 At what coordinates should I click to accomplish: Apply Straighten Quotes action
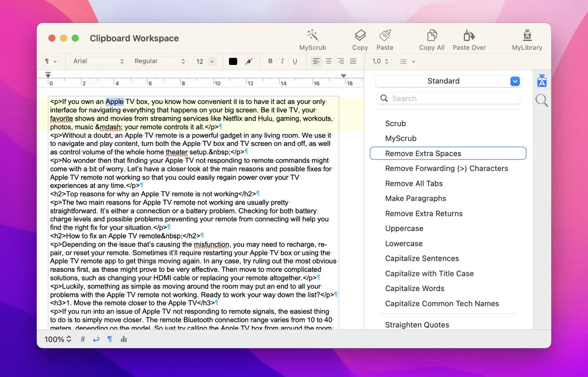[x=417, y=325]
